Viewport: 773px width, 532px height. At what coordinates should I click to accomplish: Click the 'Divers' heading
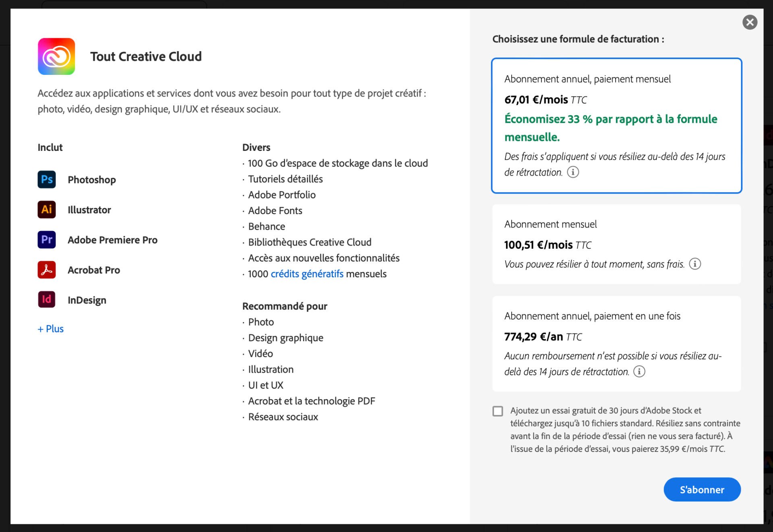[256, 147]
